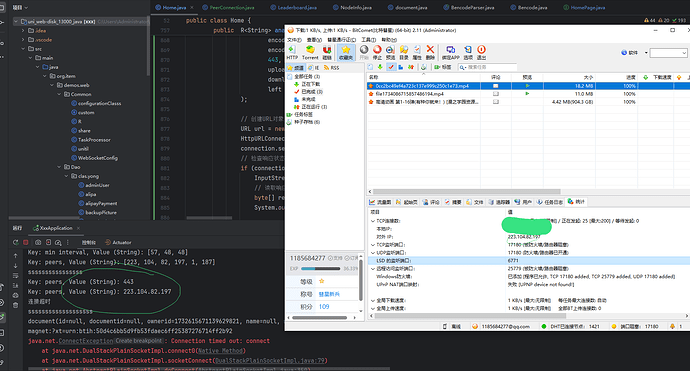Open the Directory folder toolbar icon in BitComet

coord(404,52)
